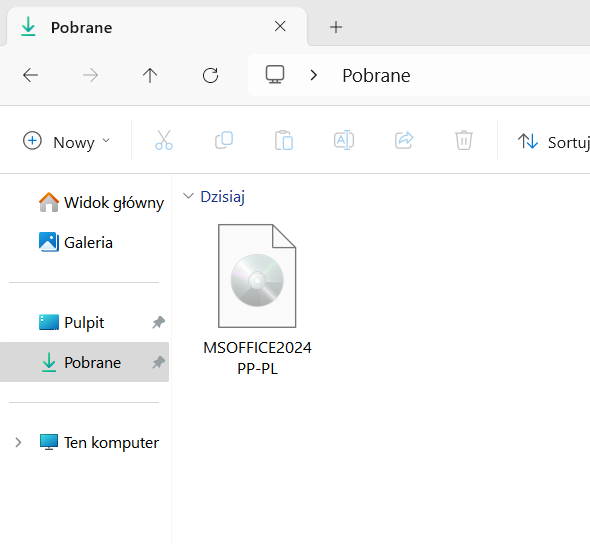Click the Paste clipboard icon
The width and height of the screenshot is (590, 544).
click(x=284, y=140)
